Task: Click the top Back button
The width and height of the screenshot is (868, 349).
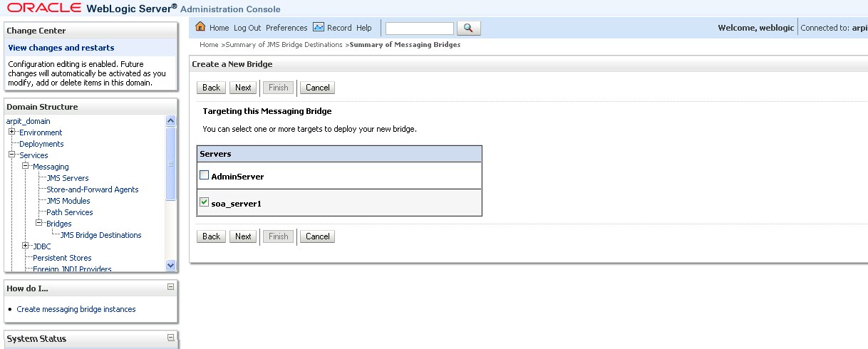Action: [x=211, y=88]
